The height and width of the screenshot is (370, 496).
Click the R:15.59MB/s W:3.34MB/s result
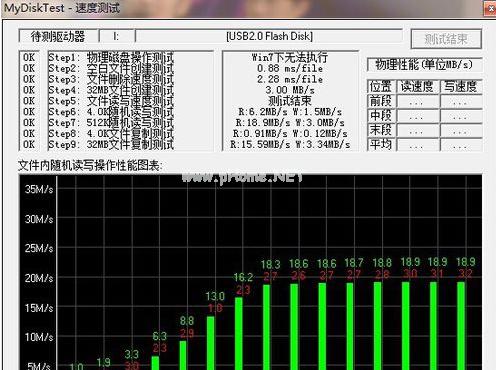(290, 144)
